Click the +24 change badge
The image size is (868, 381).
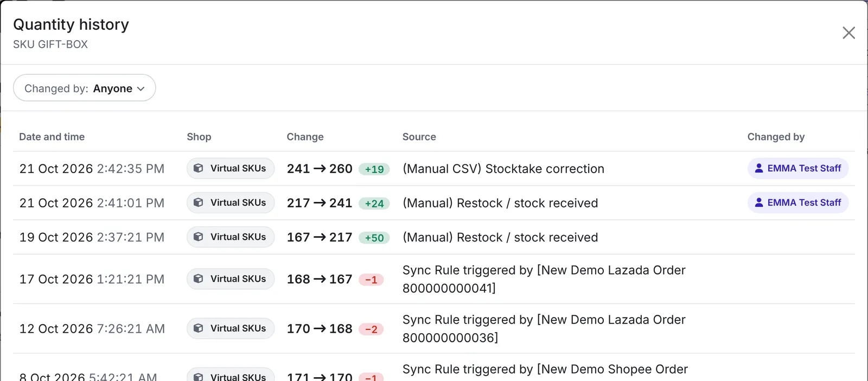[374, 204]
